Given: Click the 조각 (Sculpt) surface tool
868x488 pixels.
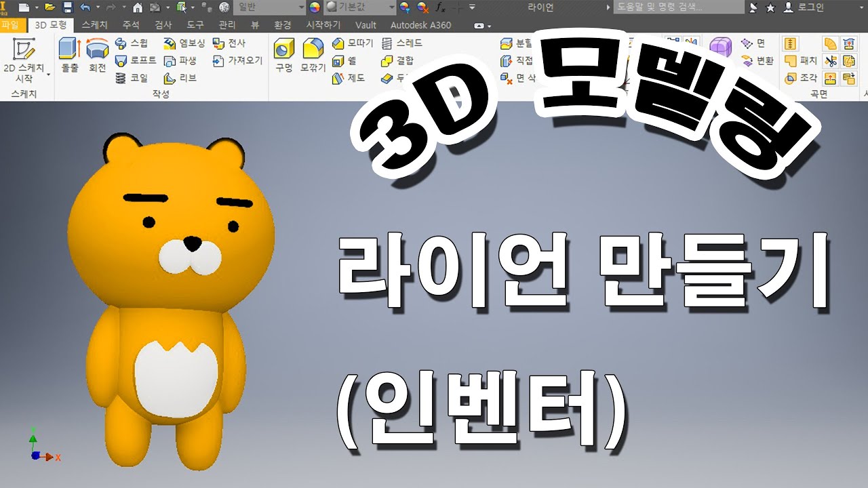Looking at the screenshot, I should 800,78.
